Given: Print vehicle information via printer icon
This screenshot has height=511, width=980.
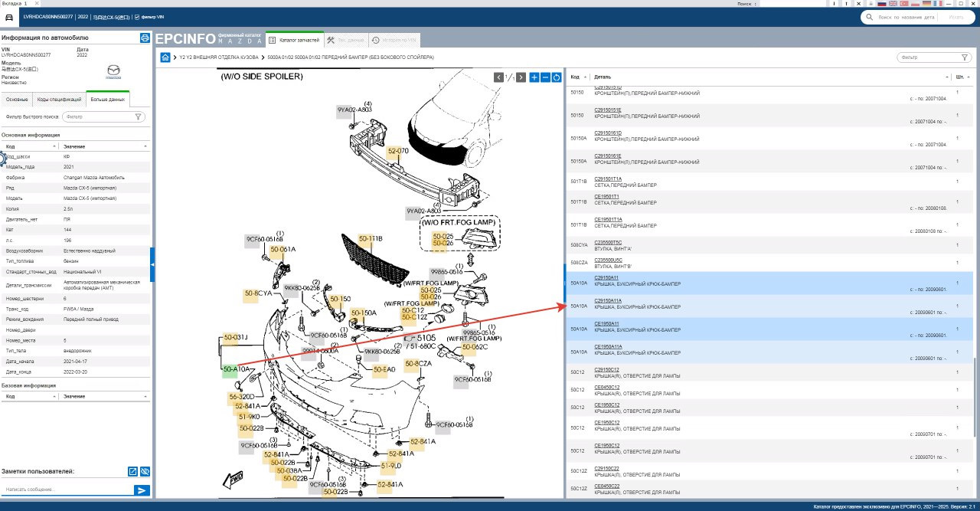Looking at the screenshot, I should point(145,38).
